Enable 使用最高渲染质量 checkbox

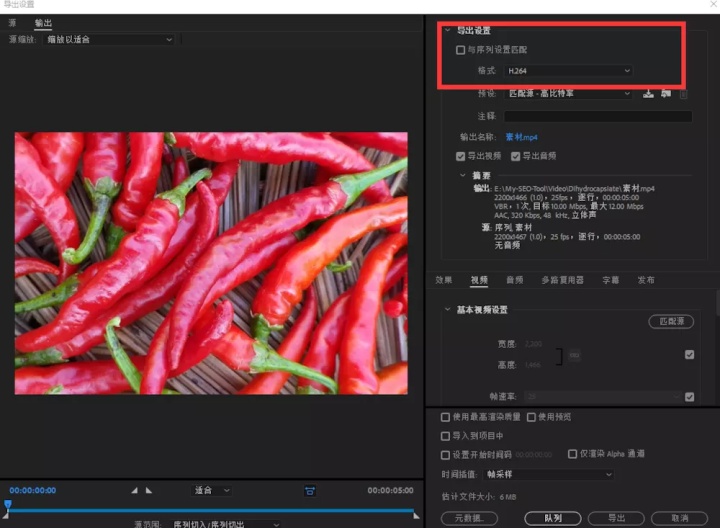[445, 417]
